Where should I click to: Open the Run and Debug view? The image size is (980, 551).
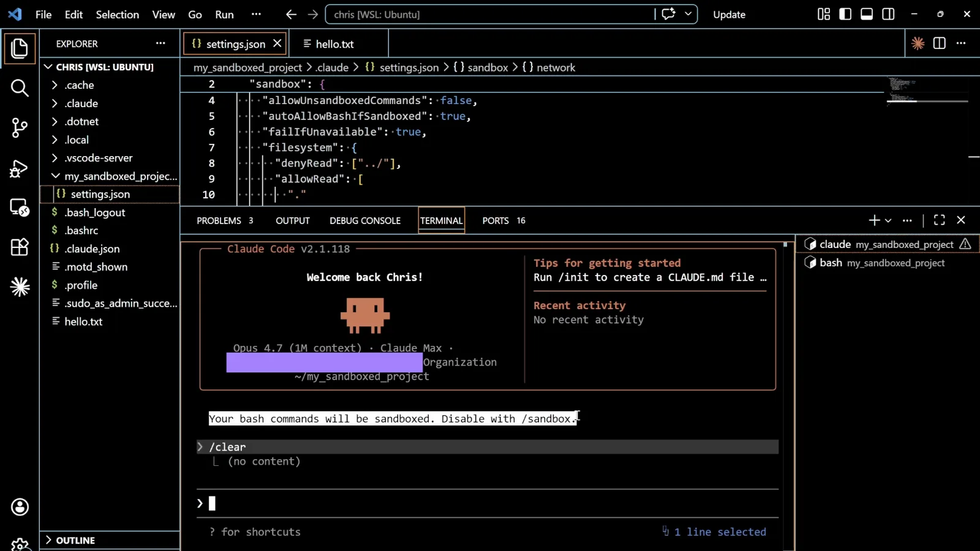(20, 168)
